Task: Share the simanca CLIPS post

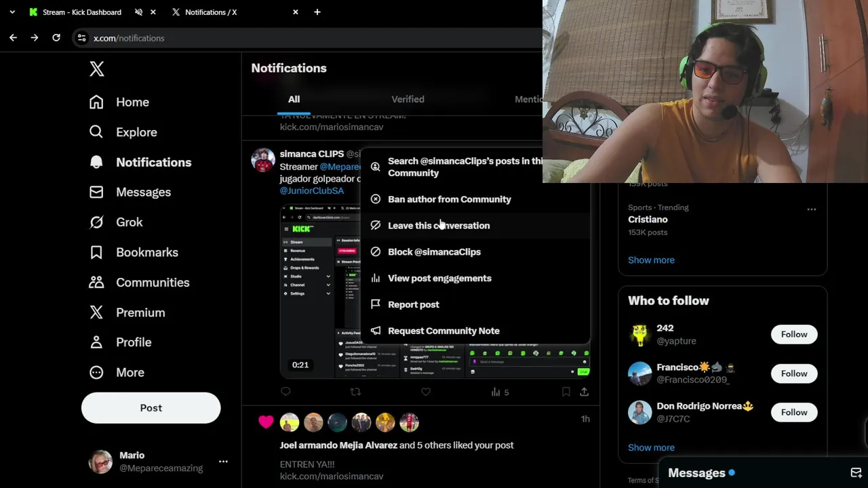Action: coord(584,392)
